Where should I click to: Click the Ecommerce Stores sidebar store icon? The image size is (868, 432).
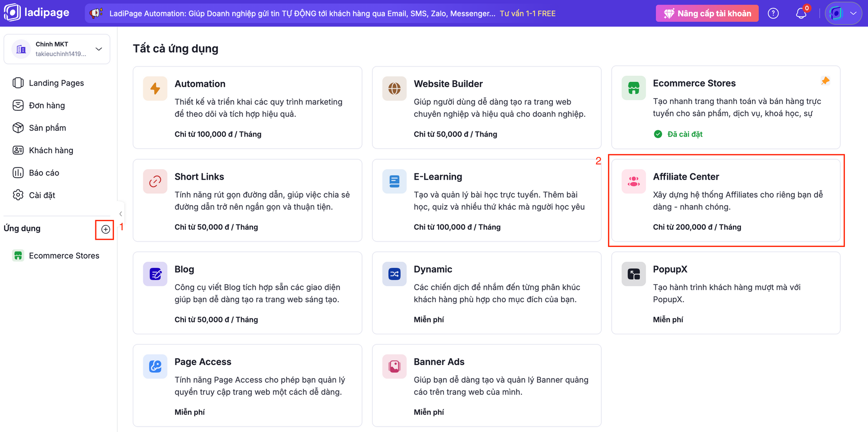(18, 256)
